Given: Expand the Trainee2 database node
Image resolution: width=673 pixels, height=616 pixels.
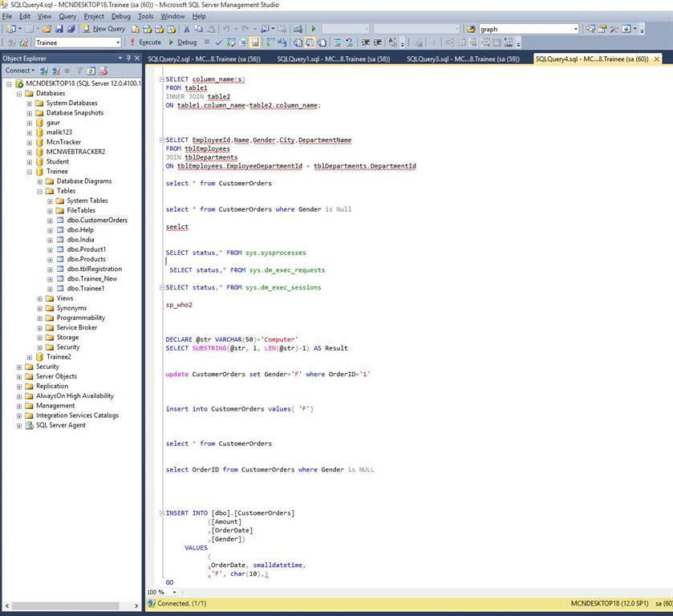Looking at the screenshot, I should pyautogui.click(x=30, y=357).
